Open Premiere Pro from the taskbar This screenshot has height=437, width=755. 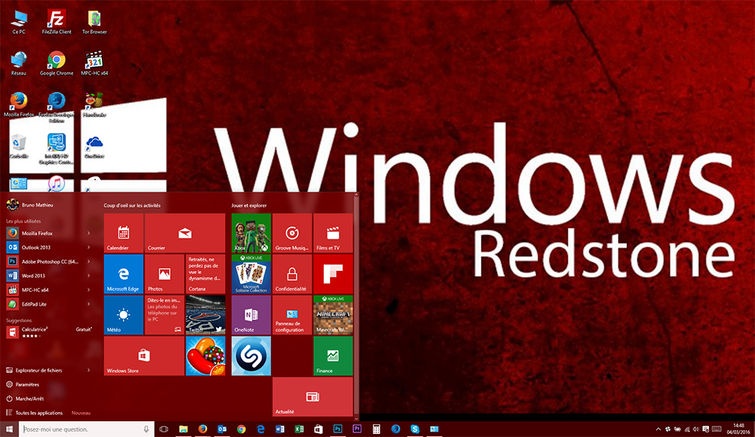point(357,429)
